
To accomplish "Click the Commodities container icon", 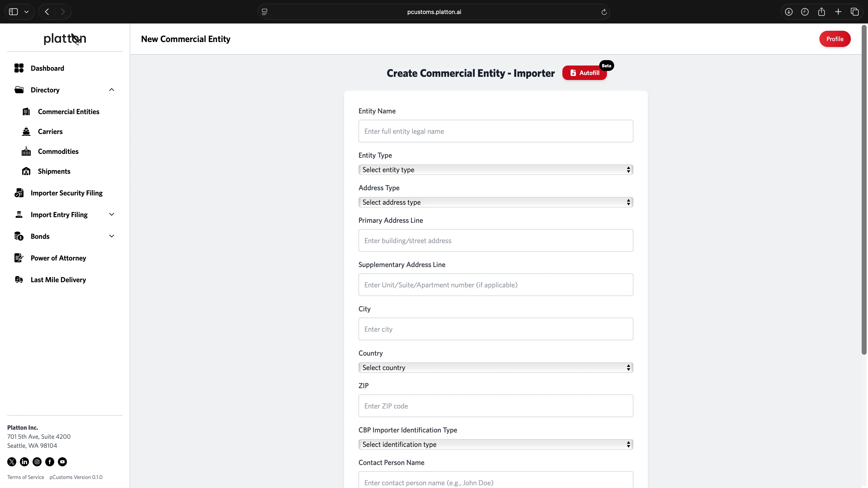I will click(x=26, y=151).
